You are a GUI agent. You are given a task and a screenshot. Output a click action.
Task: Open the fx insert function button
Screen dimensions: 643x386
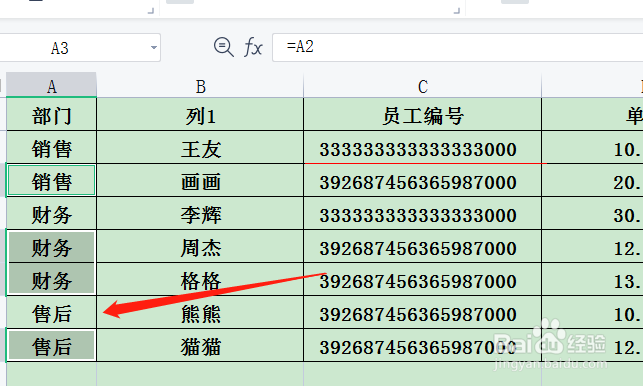point(253,47)
